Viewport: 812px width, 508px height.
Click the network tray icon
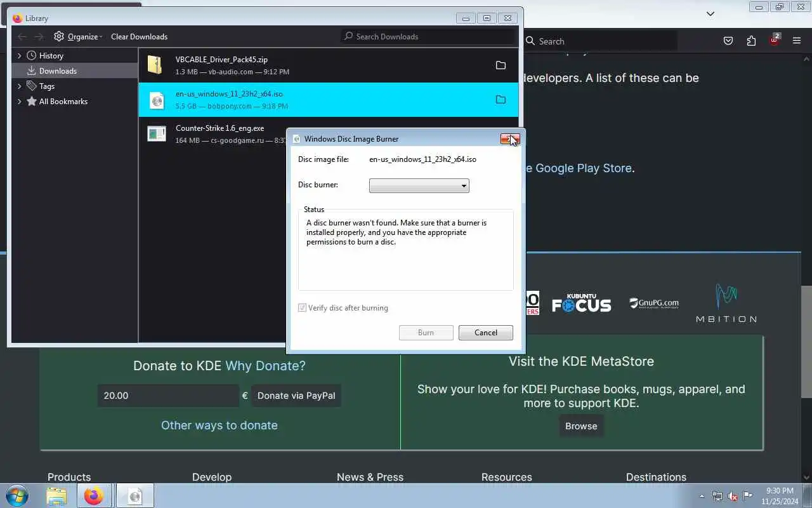click(x=717, y=496)
